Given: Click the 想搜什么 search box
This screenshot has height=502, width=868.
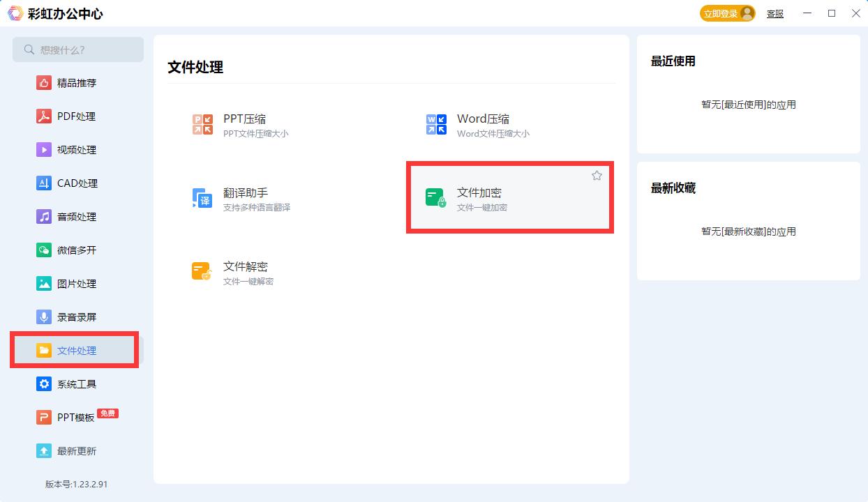Looking at the screenshot, I should (78, 50).
